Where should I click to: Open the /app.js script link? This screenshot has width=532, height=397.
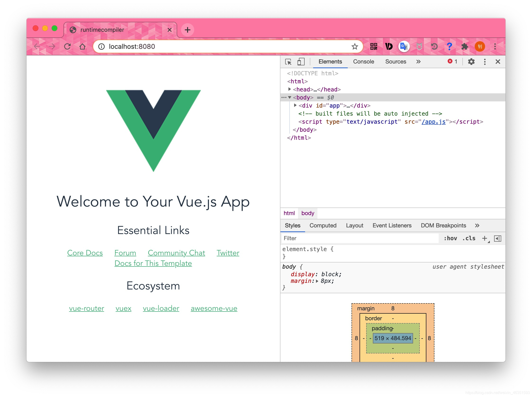point(433,122)
